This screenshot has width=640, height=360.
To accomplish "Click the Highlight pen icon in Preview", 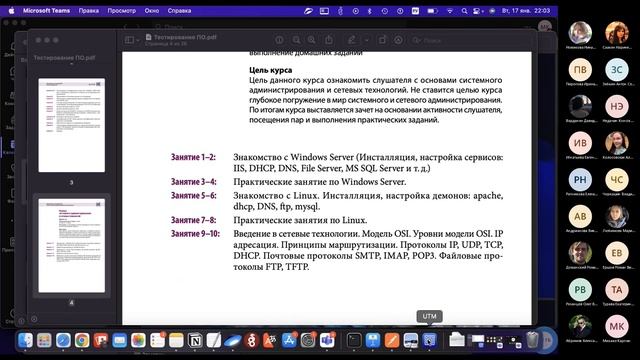I will (351, 40).
